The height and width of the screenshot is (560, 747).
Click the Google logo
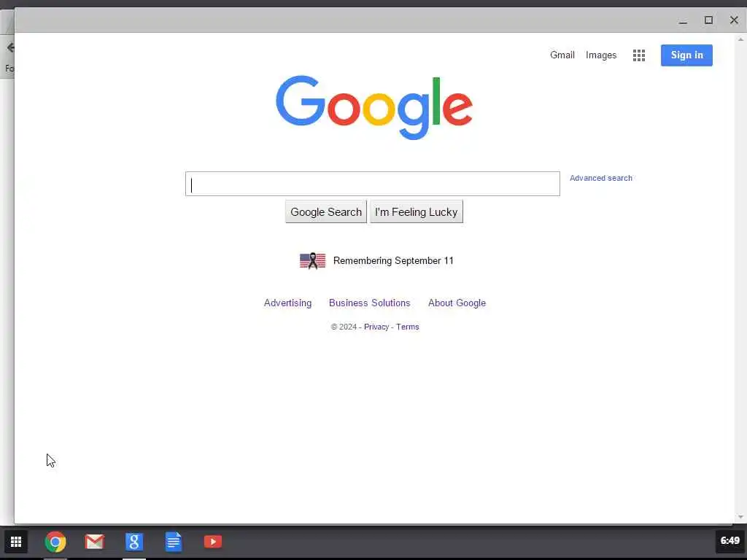click(x=374, y=108)
